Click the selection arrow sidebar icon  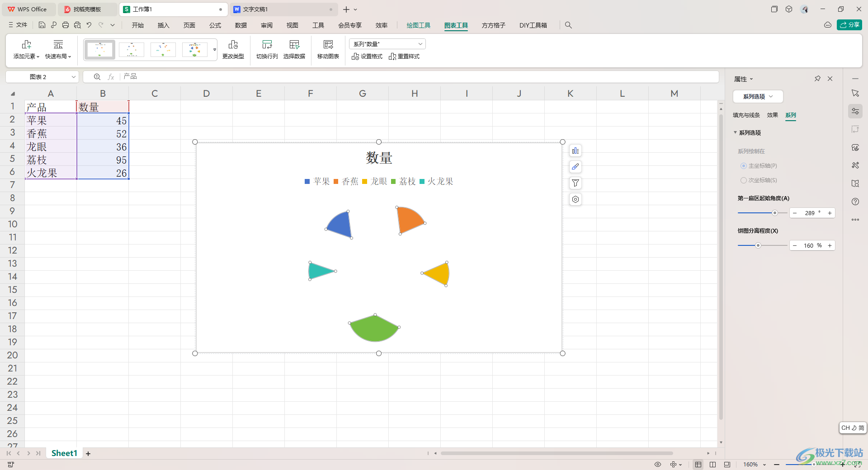tap(855, 93)
